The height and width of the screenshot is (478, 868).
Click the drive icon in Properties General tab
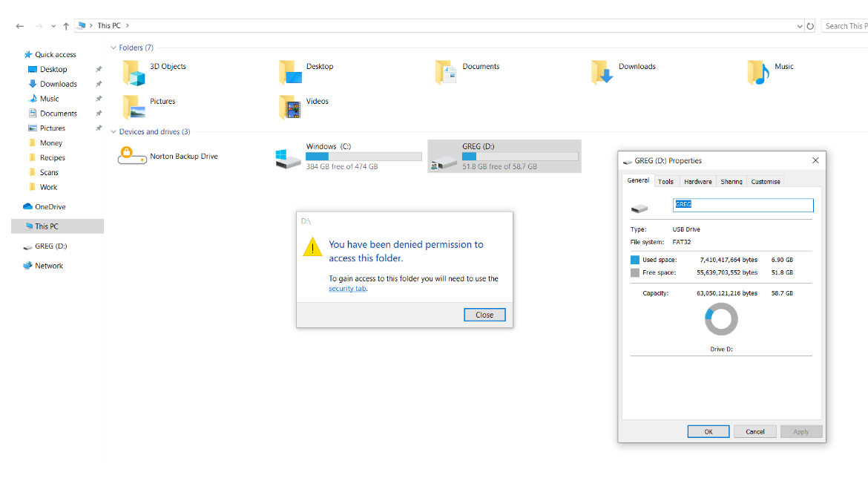(x=640, y=209)
